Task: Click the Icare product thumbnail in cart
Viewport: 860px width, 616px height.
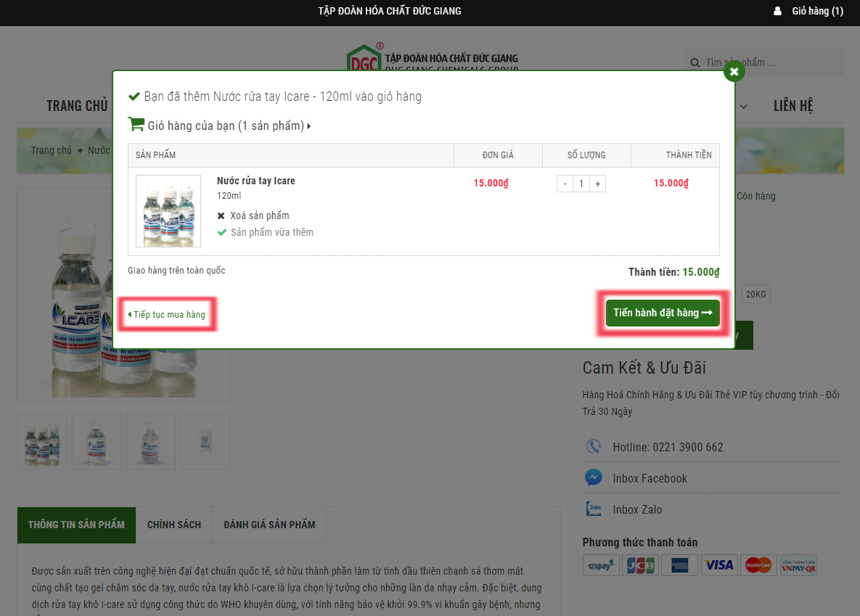Action: (168, 211)
